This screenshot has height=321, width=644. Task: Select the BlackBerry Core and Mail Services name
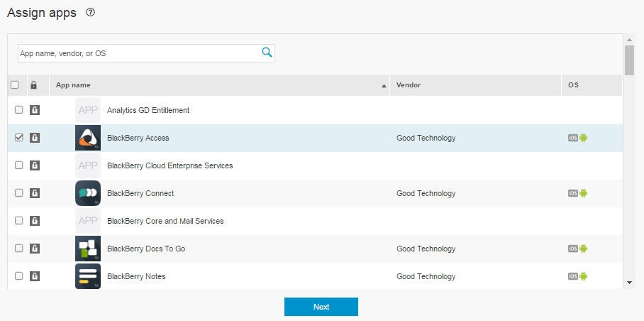coord(165,221)
